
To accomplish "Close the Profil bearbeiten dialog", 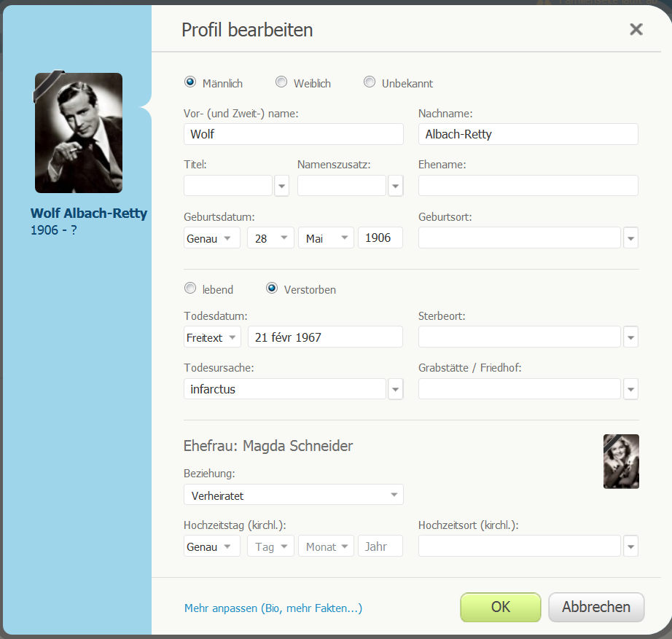I will [636, 29].
